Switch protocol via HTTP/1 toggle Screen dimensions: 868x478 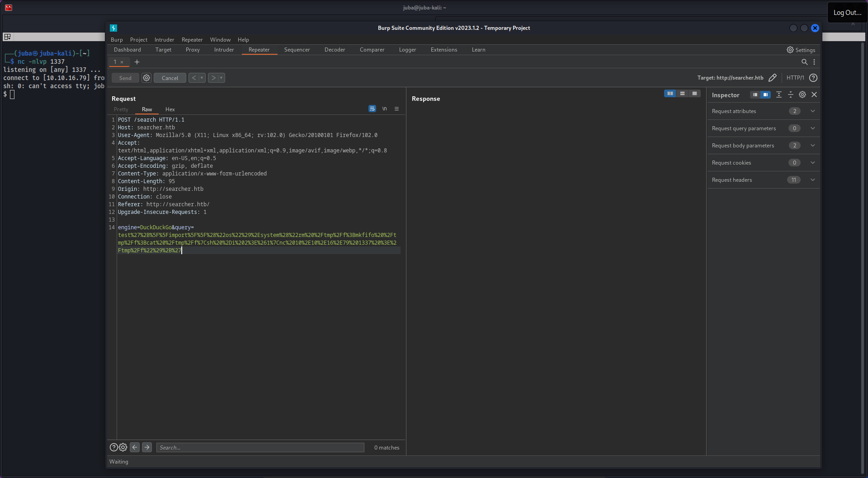click(795, 78)
